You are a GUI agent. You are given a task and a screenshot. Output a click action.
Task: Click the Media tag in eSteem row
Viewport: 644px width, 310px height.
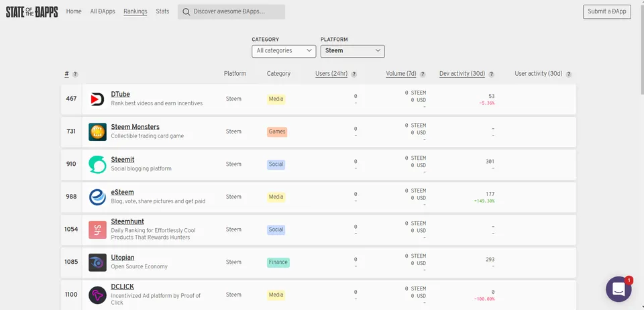pyautogui.click(x=276, y=197)
